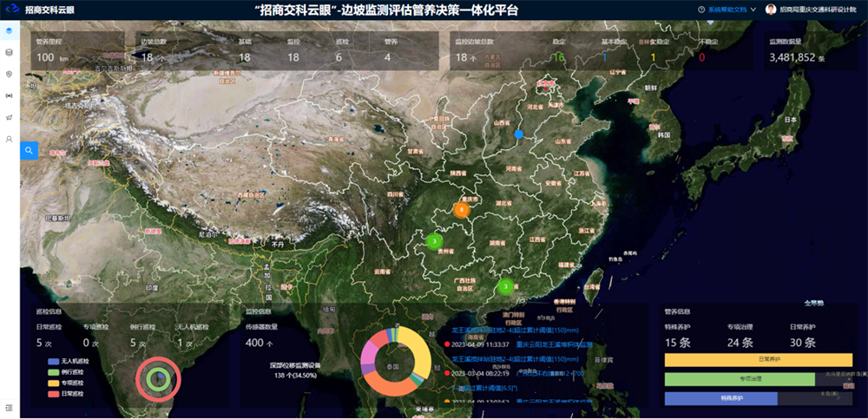The height and width of the screenshot is (419, 868).
Task: Open the user profile sidebar icon
Action: (10, 139)
